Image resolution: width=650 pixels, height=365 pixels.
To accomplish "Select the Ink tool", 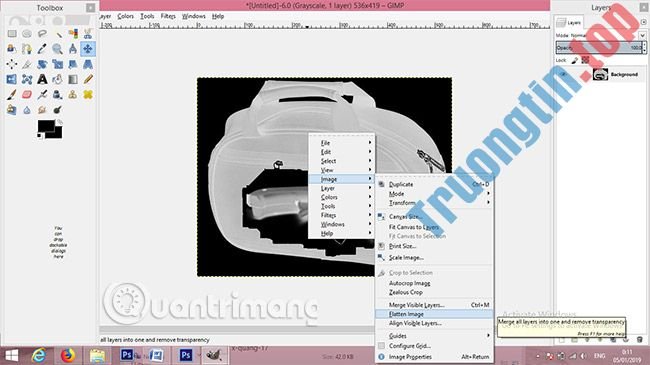I will tap(58, 95).
